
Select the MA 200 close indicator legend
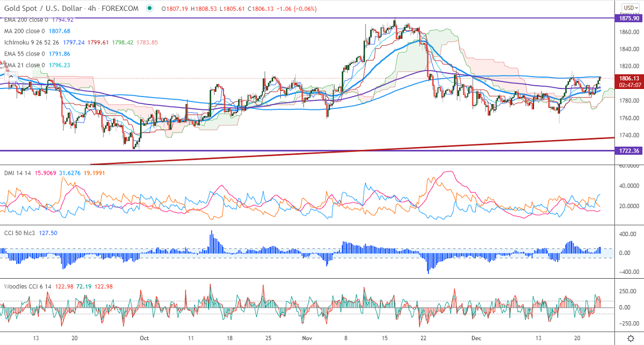[25, 31]
